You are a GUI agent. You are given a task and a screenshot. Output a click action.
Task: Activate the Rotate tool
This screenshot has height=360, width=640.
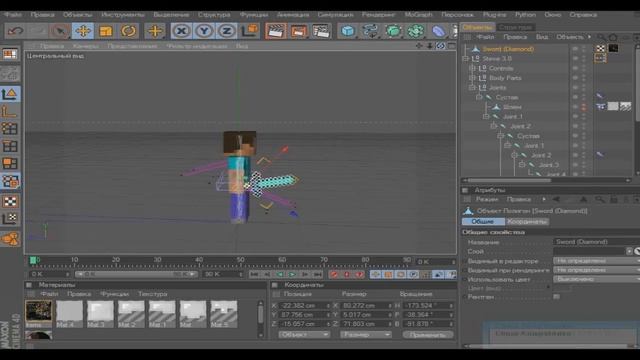pos(129,31)
